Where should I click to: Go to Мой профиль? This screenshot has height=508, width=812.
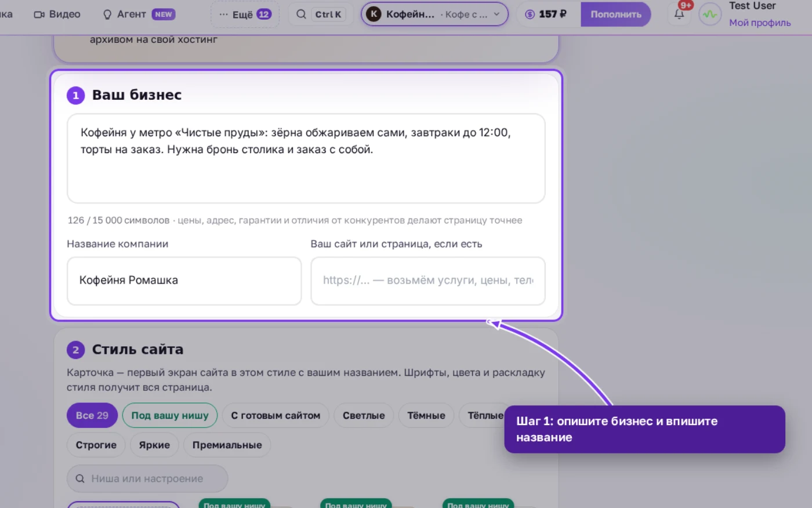(x=760, y=23)
